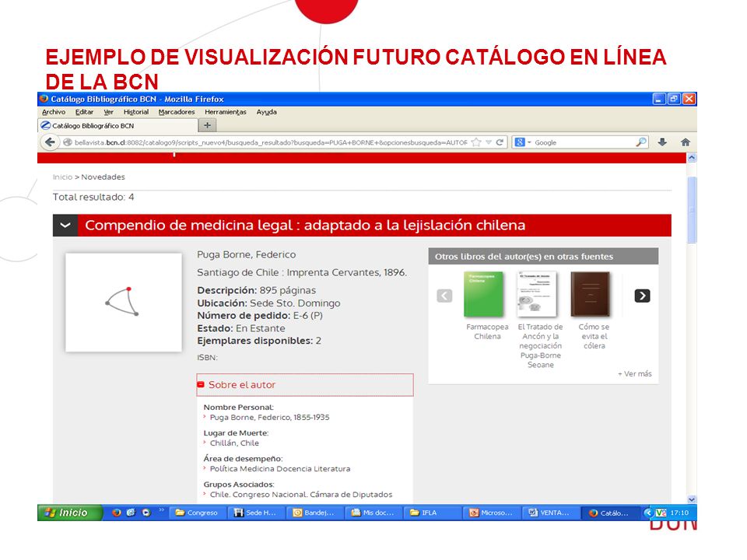Show previous books in author carousel
747x560 pixels.
click(444, 296)
